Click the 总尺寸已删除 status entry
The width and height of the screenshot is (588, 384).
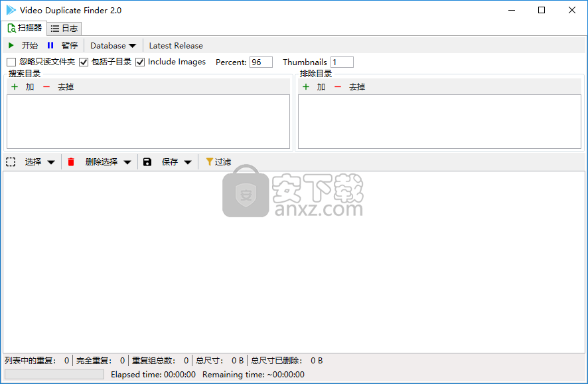pyautogui.click(x=287, y=360)
